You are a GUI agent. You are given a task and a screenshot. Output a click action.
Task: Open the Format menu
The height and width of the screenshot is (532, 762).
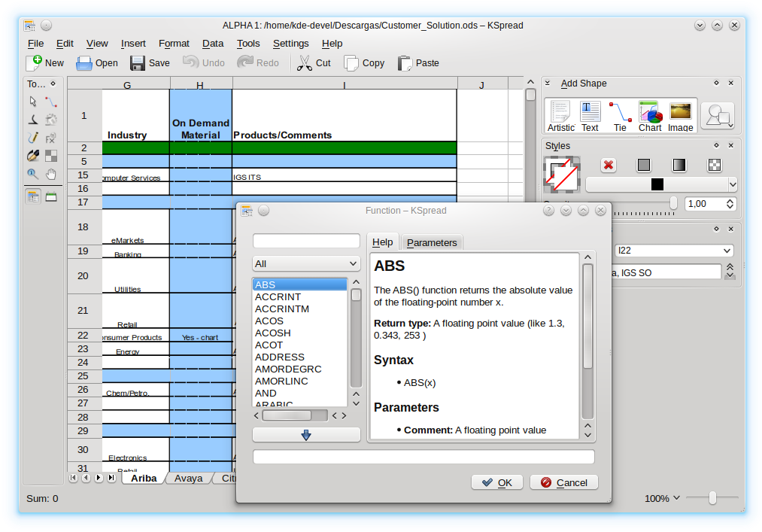(x=174, y=44)
